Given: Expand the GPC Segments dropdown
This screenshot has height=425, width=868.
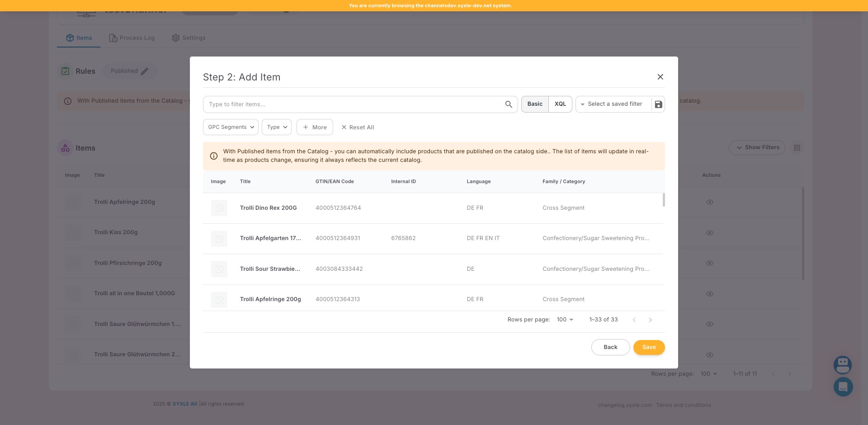Looking at the screenshot, I should pyautogui.click(x=231, y=127).
